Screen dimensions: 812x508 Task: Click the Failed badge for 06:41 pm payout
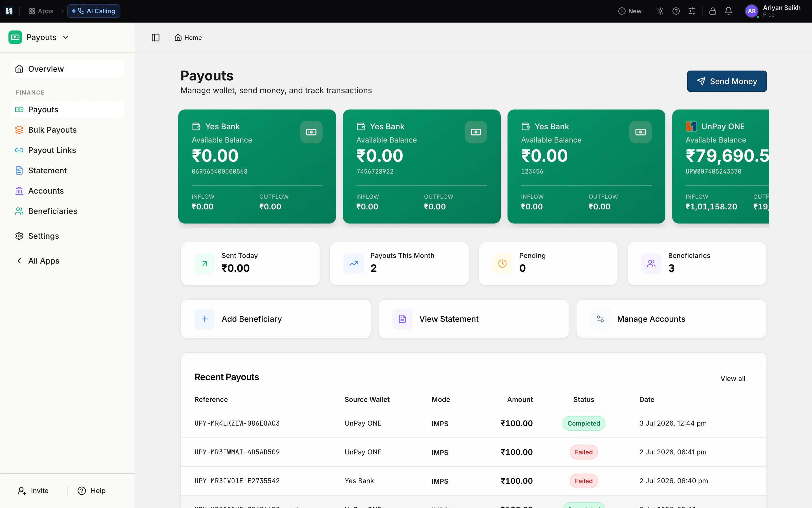coord(584,452)
